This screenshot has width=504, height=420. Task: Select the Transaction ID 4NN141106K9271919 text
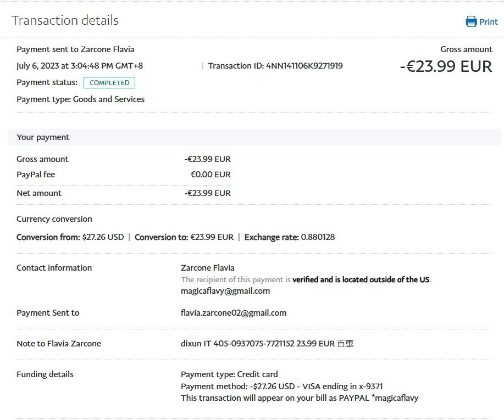coord(275,66)
